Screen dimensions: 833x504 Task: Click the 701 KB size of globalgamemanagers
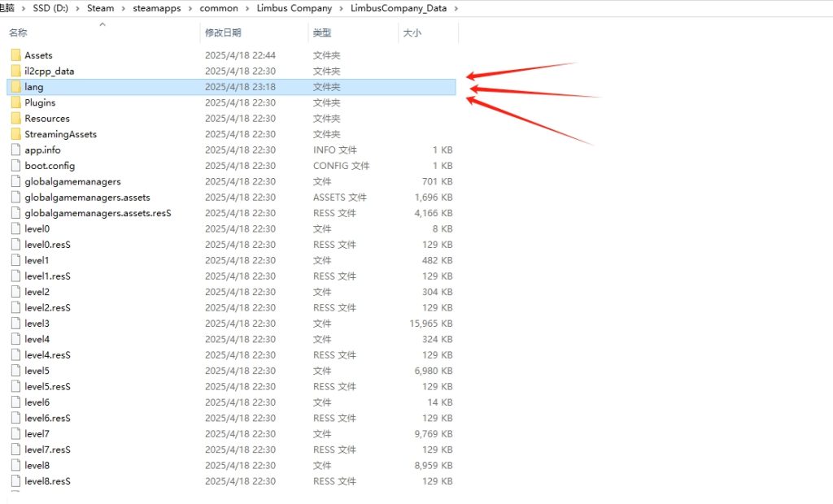coord(437,181)
